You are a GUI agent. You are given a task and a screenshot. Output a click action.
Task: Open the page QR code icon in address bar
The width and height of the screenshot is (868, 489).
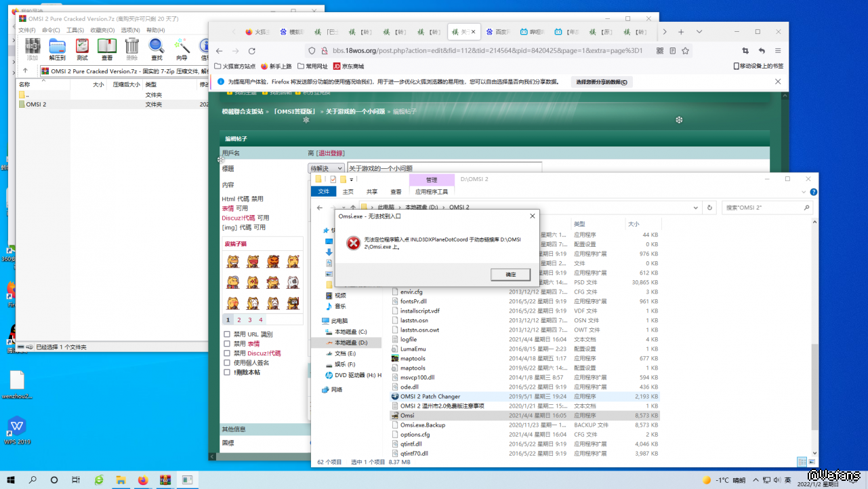pos(660,51)
